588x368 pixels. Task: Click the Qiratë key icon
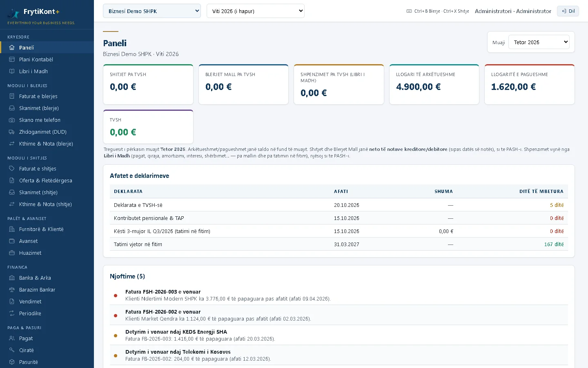12,350
